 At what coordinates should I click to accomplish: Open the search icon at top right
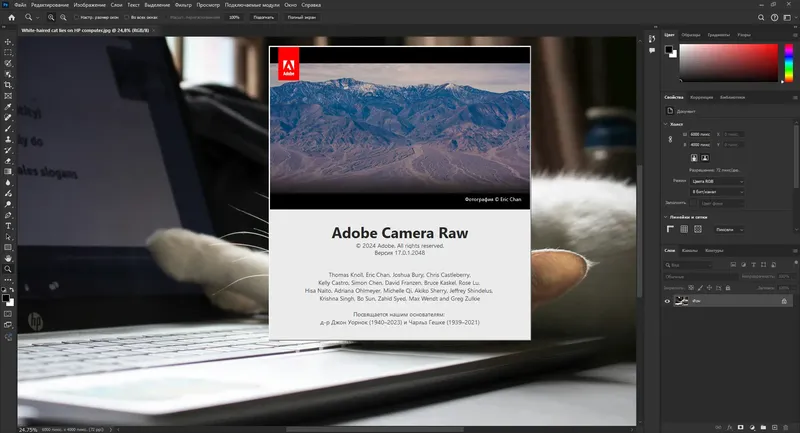[x=761, y=17]
